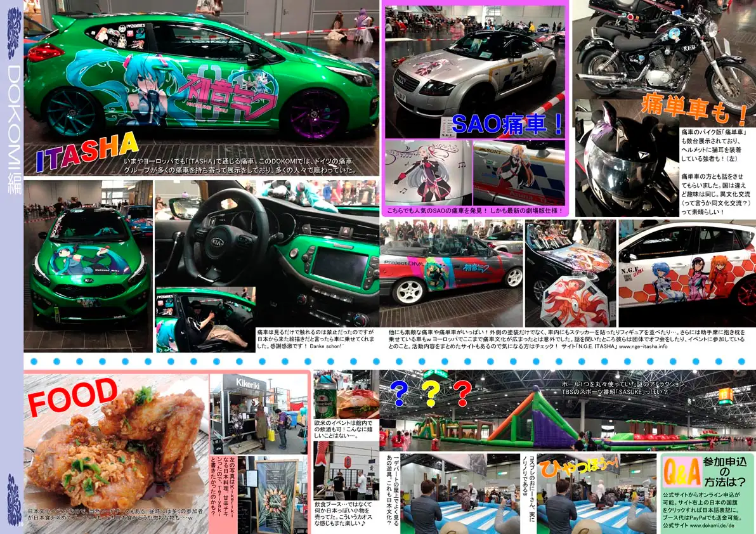Open the black car with anime umbrella photo
Viewport: 756px width, 534px height.
pos(570,273)
